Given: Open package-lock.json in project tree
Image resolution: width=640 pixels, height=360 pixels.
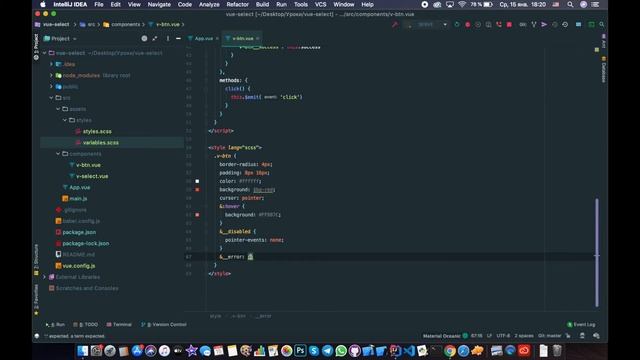Looking at the screenshot, I should (85, 243).
